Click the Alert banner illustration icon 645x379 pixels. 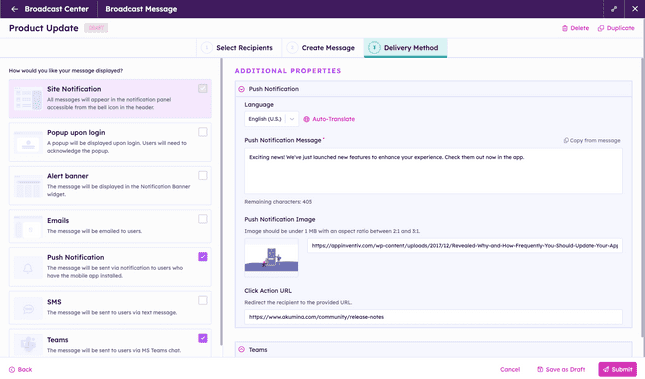tap(28, 186)
